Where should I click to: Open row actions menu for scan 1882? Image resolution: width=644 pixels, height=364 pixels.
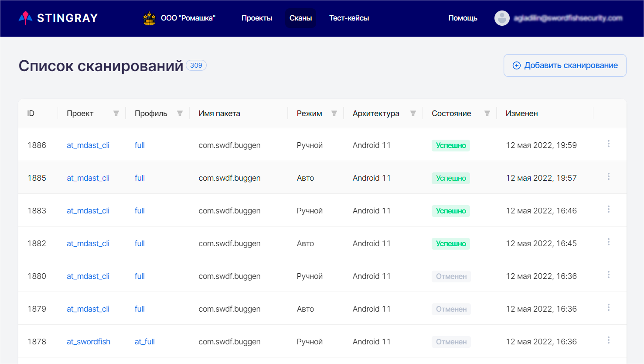coord(609,242)
